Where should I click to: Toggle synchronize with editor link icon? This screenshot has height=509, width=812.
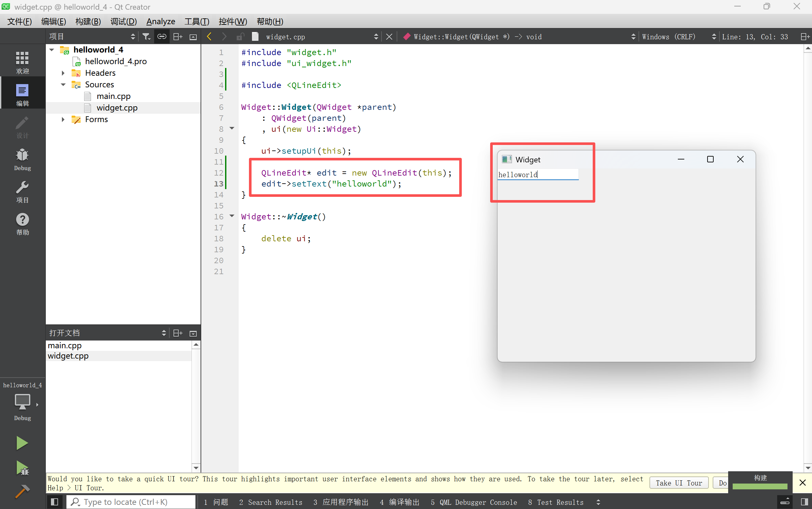[x=162, y=37]
